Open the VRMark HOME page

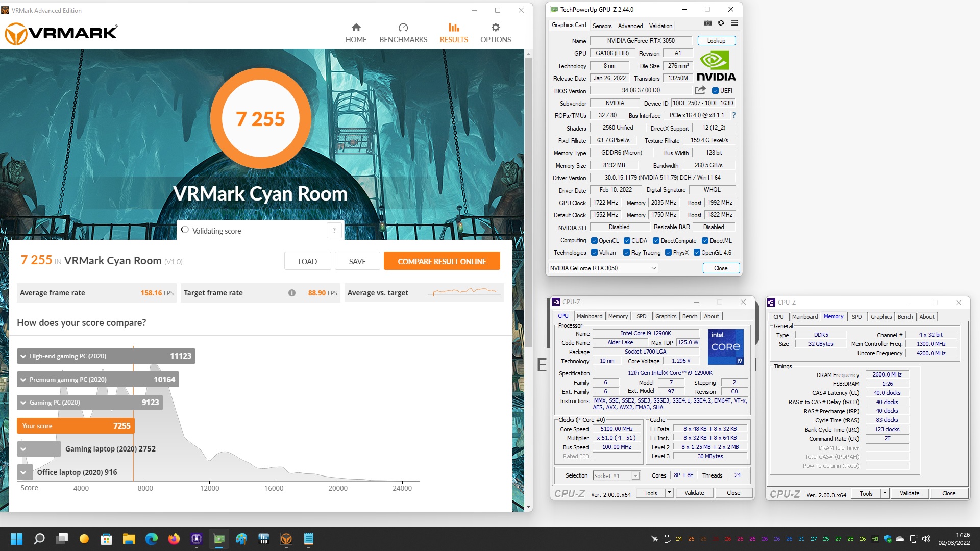click(356, 33)
